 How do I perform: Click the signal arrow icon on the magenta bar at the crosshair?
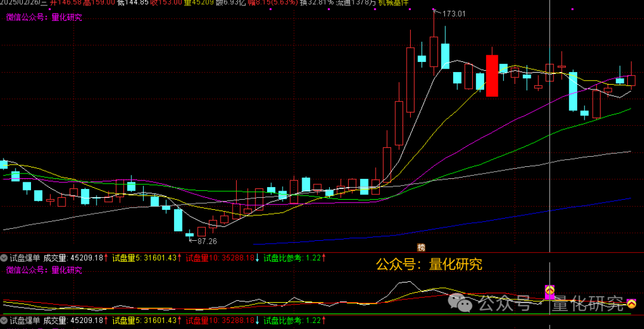pyautogui.click(x=550, y=290)
